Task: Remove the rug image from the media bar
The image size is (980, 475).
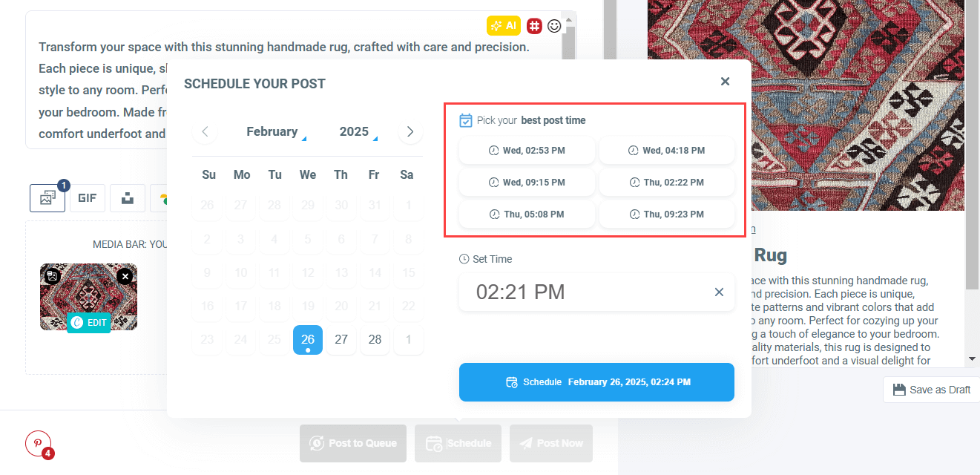Action: click(x=125, y=276)
